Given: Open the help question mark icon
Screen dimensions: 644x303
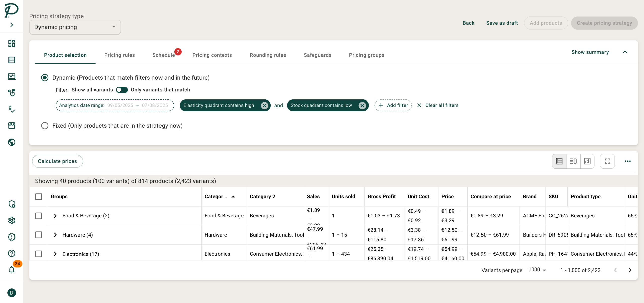Looking at the screenshot, I should click(x=12, y=253).
